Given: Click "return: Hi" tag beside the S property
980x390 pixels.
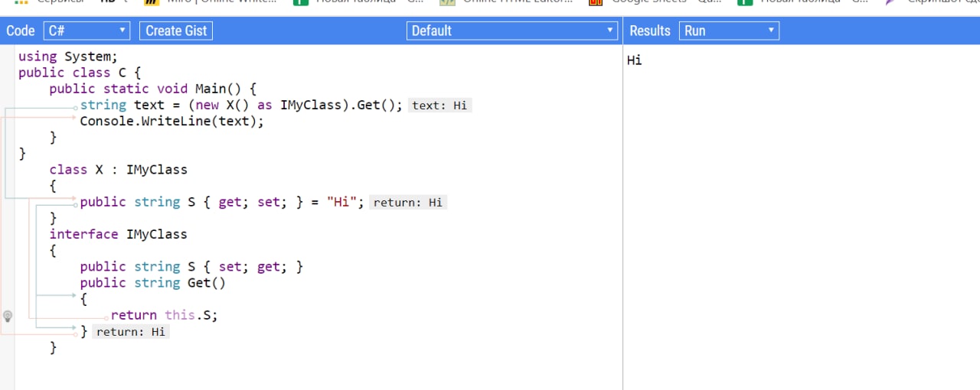Looking at the screenshot, I should 408,203.
